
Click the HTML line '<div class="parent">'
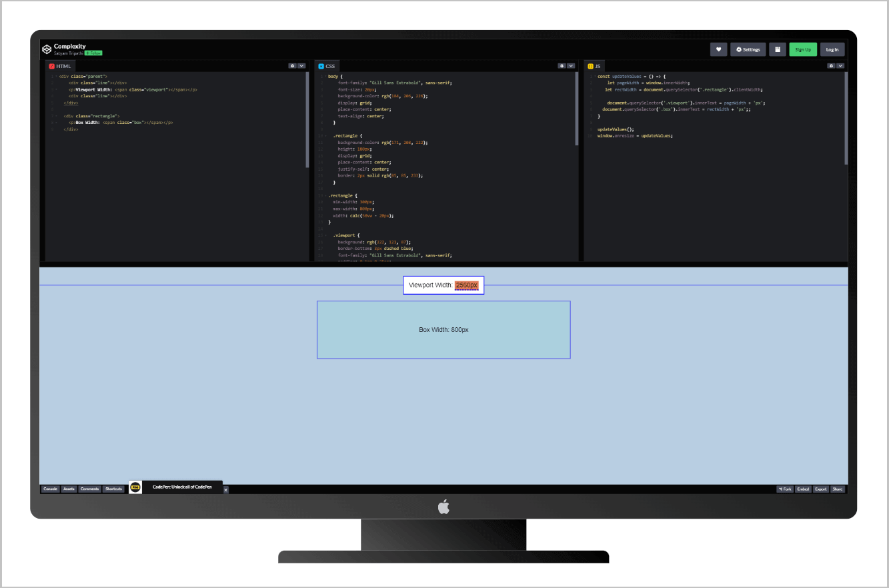83,76
